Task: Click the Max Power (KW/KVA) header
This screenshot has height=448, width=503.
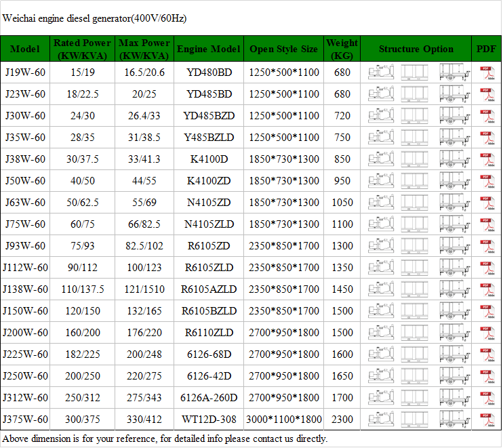Action: 144,49
